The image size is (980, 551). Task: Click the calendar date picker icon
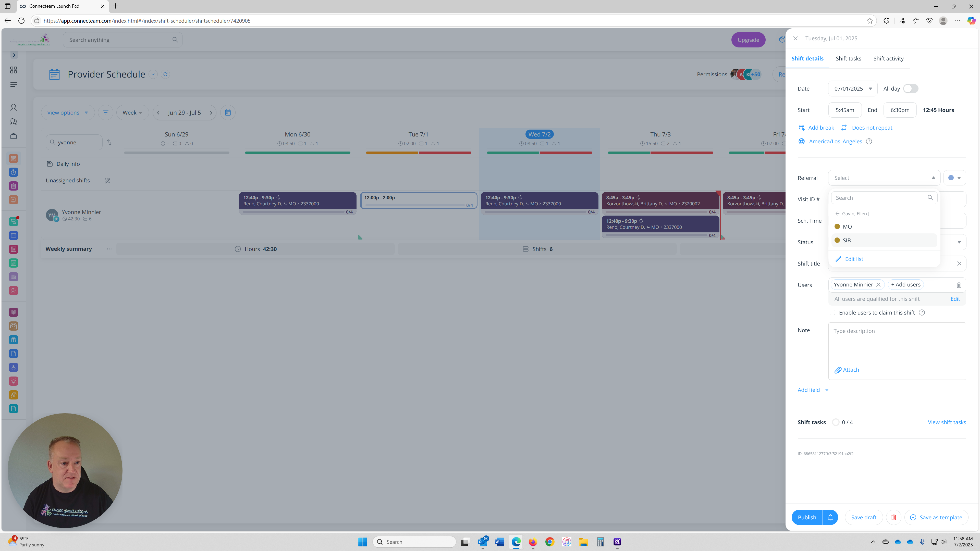pos(227,112)
